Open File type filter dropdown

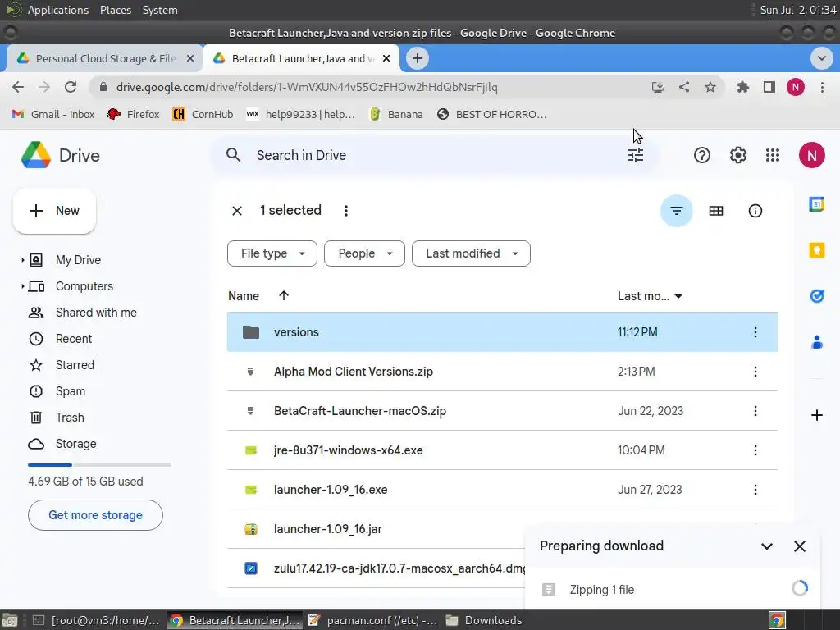tap(272, 253)
